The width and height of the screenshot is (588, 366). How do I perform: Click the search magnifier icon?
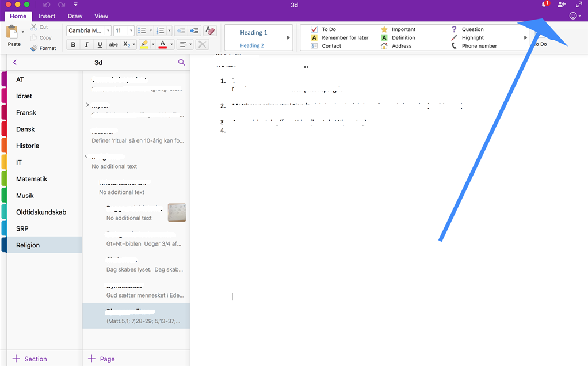pos(181,62)
